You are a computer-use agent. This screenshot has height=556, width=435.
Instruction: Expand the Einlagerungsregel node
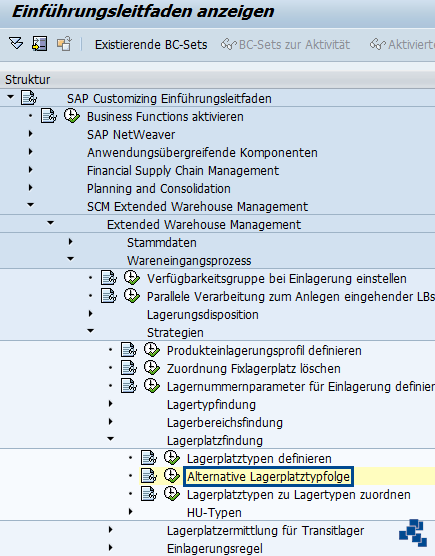click(111, 548)
